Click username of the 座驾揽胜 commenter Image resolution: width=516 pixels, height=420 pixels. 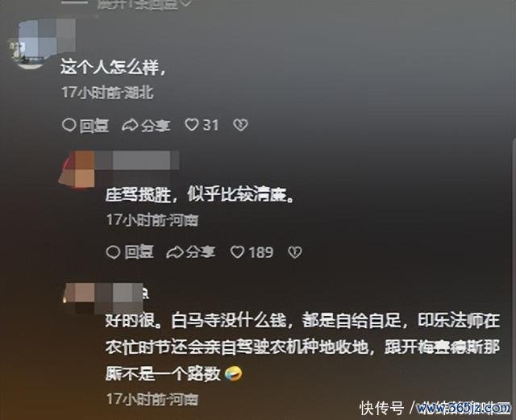tap(138, 160)
